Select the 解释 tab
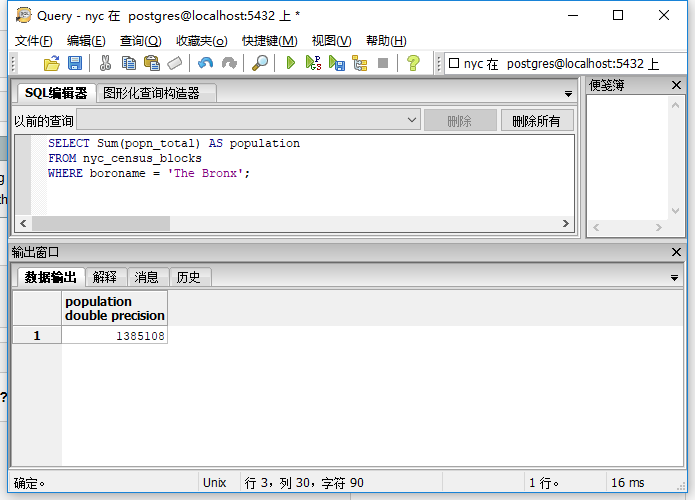695x500 pixels. 105,277
